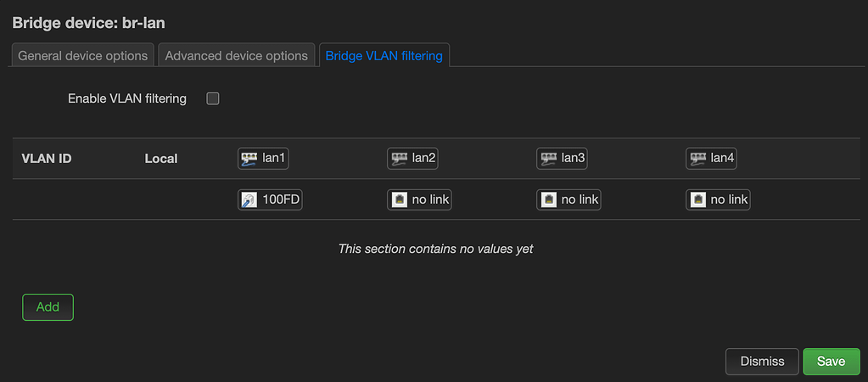This screenshot has height=382, width=868.
Task: Select the Bridge VLAN filtering tab
Action: click(384, 56)
